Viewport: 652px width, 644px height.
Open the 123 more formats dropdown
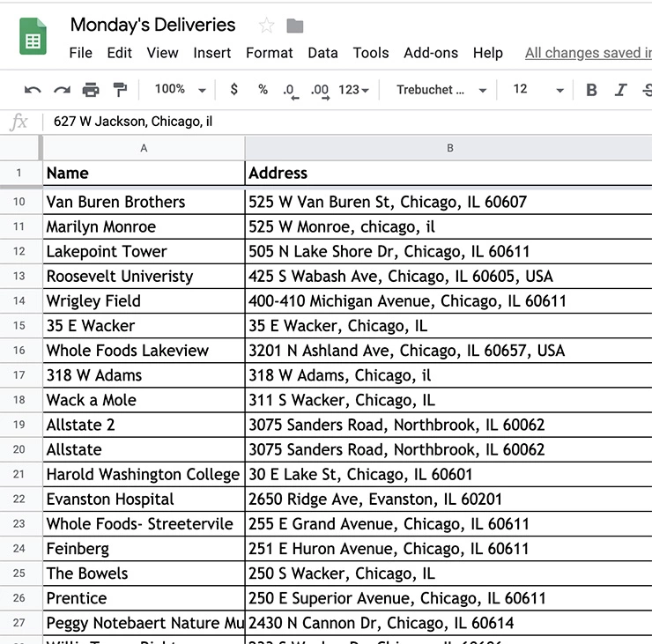[353, 90]
